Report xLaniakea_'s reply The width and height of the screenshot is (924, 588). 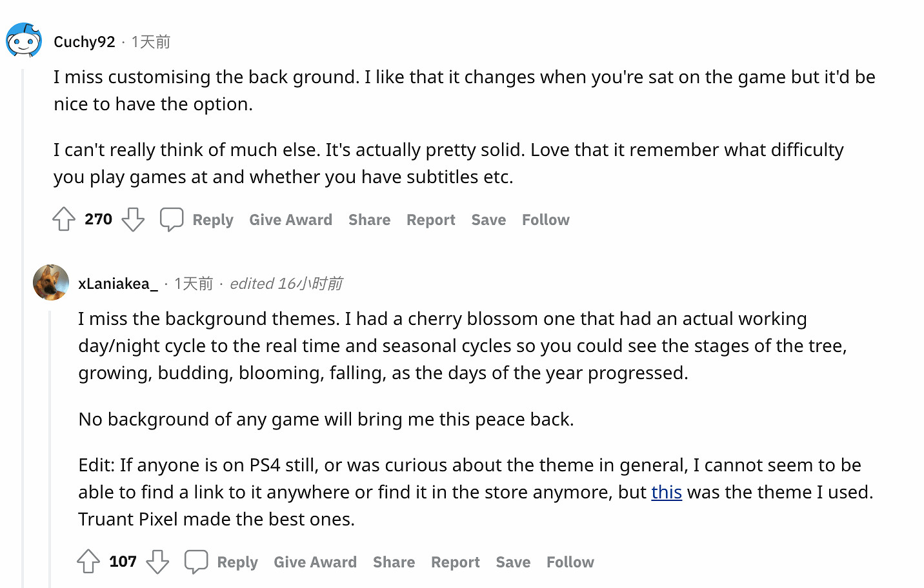[x=455, y=562]
